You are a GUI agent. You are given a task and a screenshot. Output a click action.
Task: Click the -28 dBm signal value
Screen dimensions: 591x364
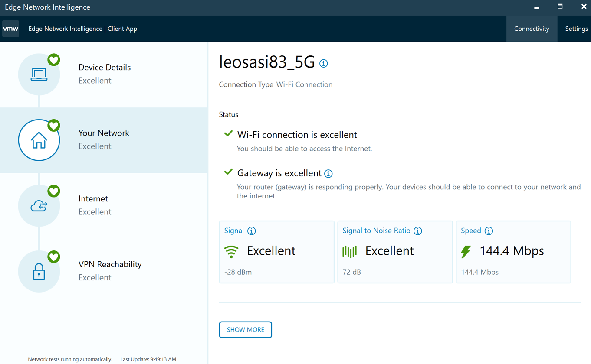coord(238,272)
